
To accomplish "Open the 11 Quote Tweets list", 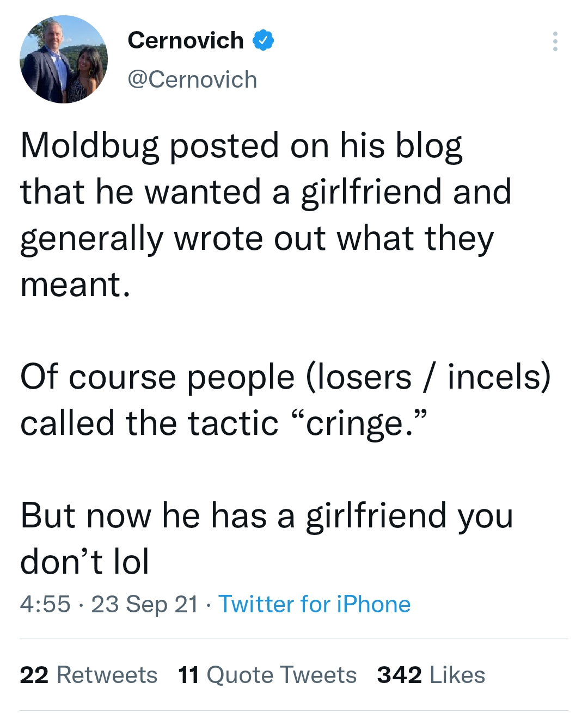I will tap(267, 675).
